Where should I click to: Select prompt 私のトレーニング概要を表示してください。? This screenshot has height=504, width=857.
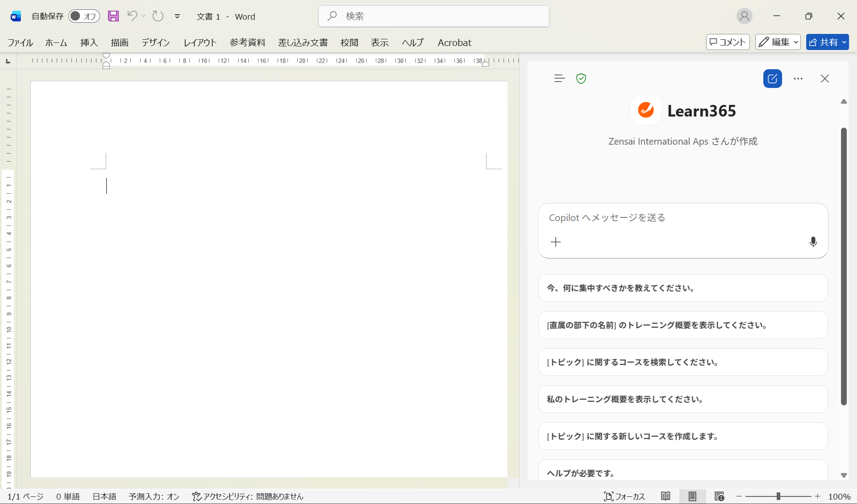coord(683,399)
